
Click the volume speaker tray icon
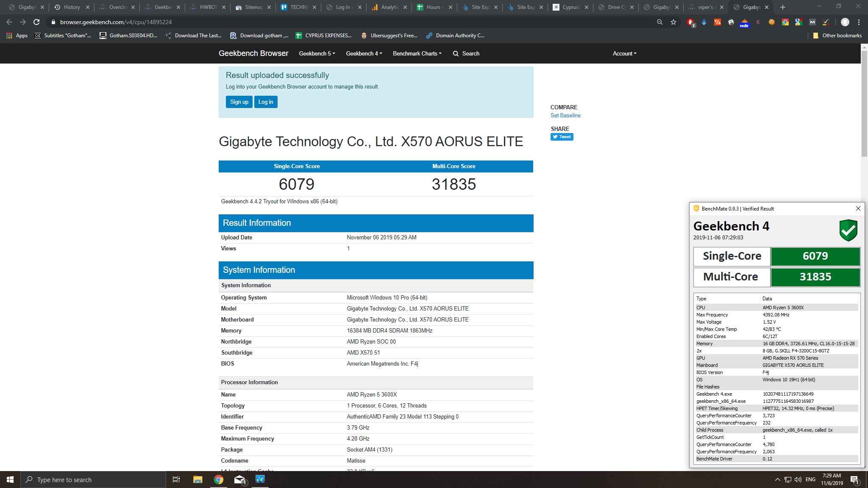[x=798, y=480]
